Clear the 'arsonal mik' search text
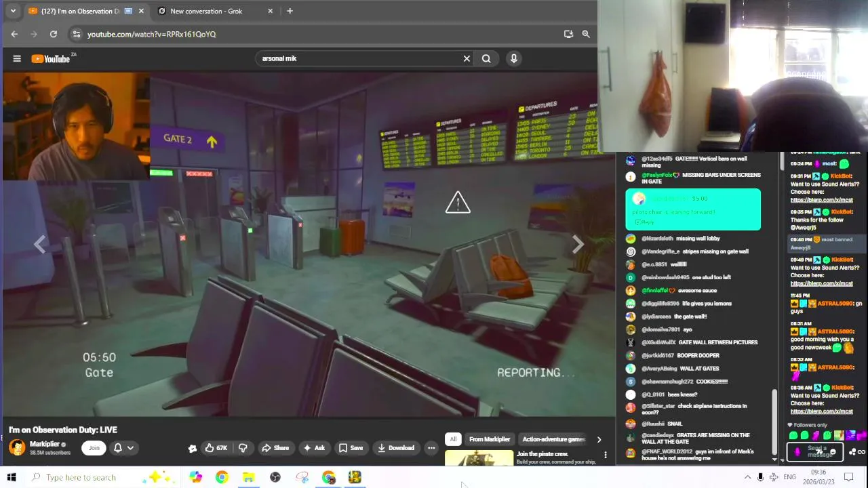The width and height of the screenshot is (868, 488). [x=467, y=58]
